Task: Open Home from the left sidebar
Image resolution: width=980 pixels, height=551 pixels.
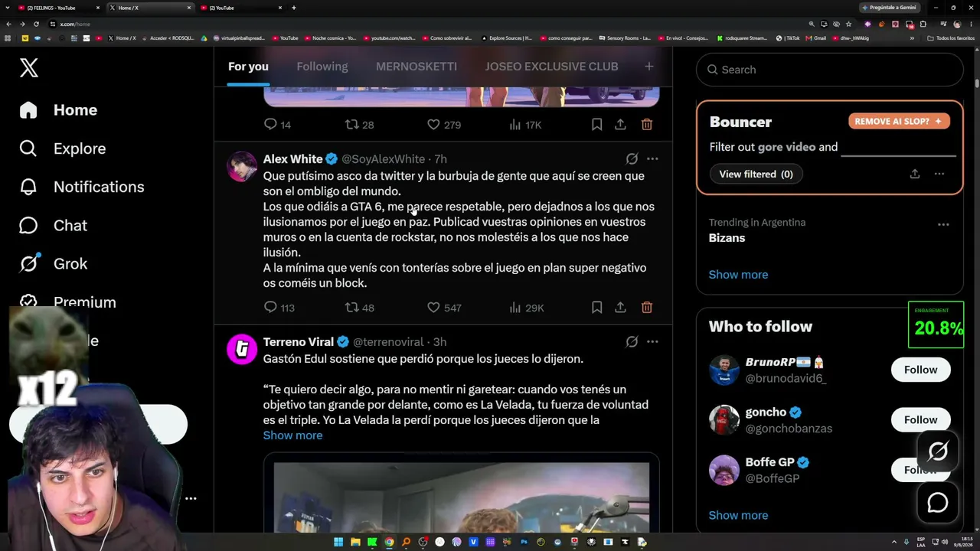Action: pyautogui.click(x=59, y=110)
